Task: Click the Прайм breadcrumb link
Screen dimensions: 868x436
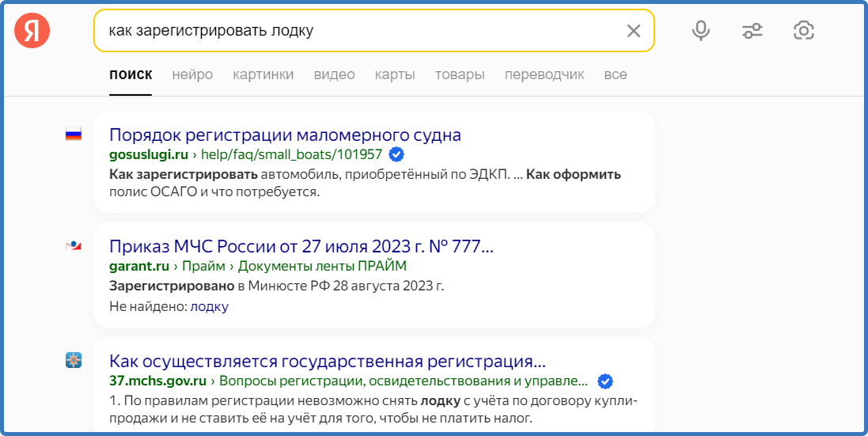Action: (203, 266)
